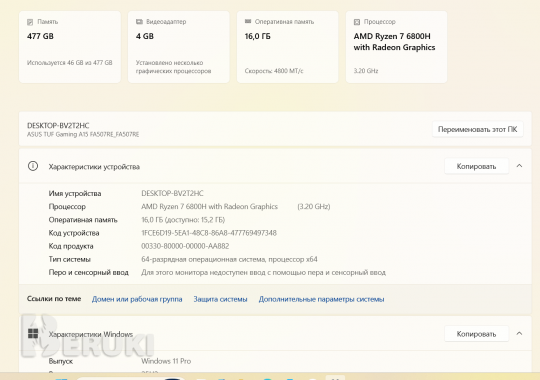Screen dimensions: 540x380
Task: Collapse the Характеристики Windows section chevron
Action: pyautogui.click(x=519, y=333)
